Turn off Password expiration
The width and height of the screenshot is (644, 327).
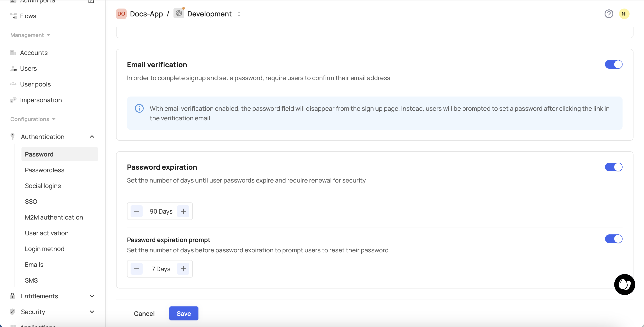(x=614, y=167)
